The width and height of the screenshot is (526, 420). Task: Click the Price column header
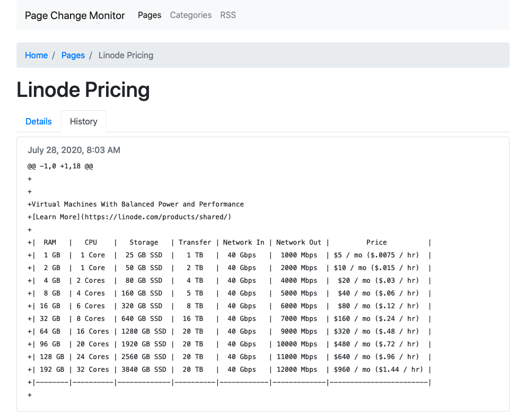(x=376, y=243)
